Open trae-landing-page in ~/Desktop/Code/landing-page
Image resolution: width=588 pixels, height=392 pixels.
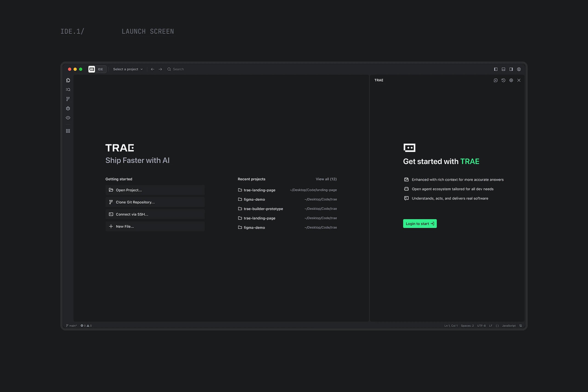pos(287,190)
